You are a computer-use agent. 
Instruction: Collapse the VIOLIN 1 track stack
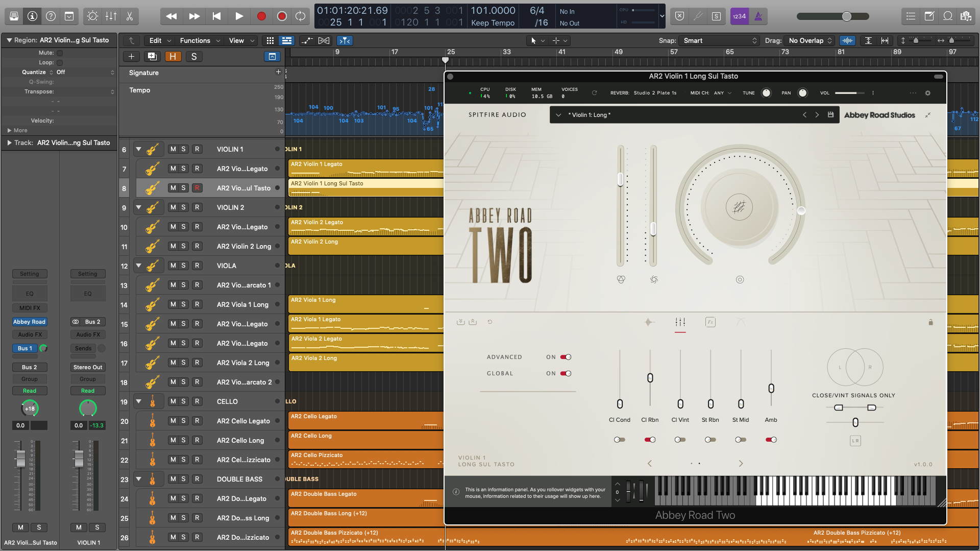pos(138,149)
